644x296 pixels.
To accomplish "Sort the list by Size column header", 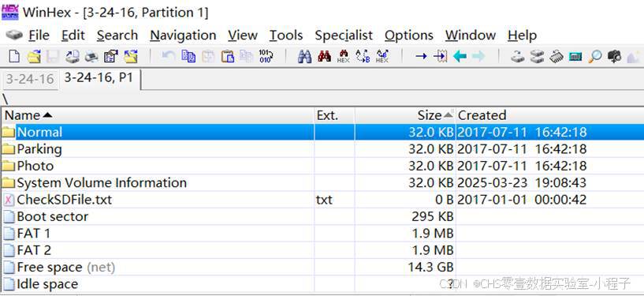I will (x=405, y=115).
